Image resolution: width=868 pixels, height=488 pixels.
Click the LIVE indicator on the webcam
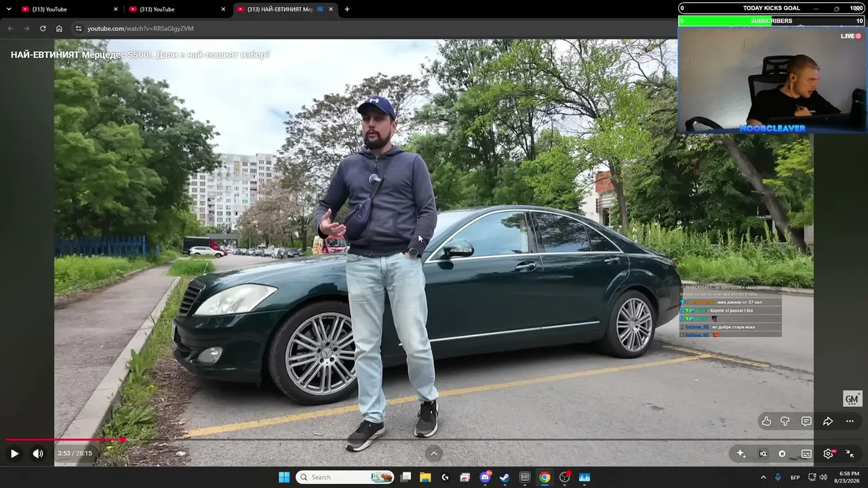tap(851, 36)
